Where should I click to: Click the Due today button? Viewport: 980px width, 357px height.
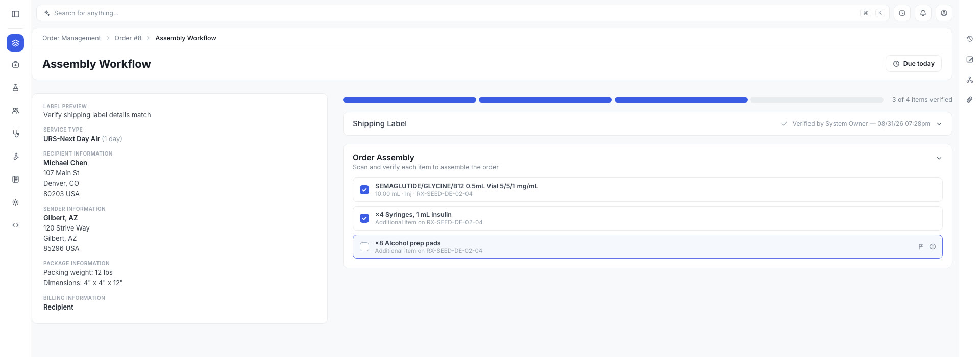914,64
